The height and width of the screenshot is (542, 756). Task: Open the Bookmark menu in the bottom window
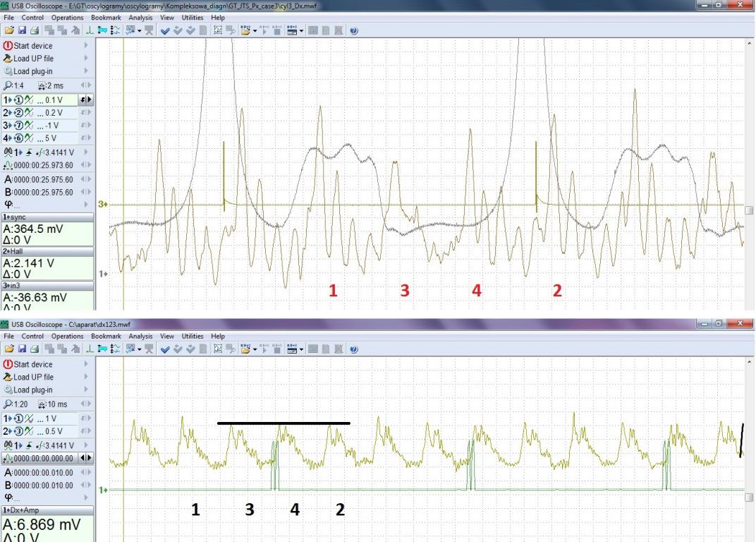pyautogui.click(x=105, y=337)
